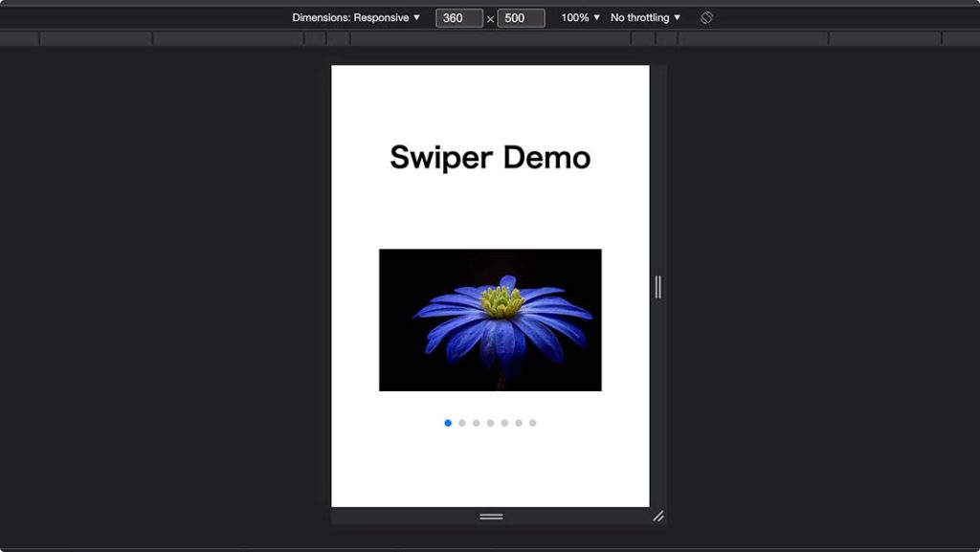The width and height of the screenshot is (980, 552).
Task: Open the "No throttling" network dropdown
Action: (643, 17)
